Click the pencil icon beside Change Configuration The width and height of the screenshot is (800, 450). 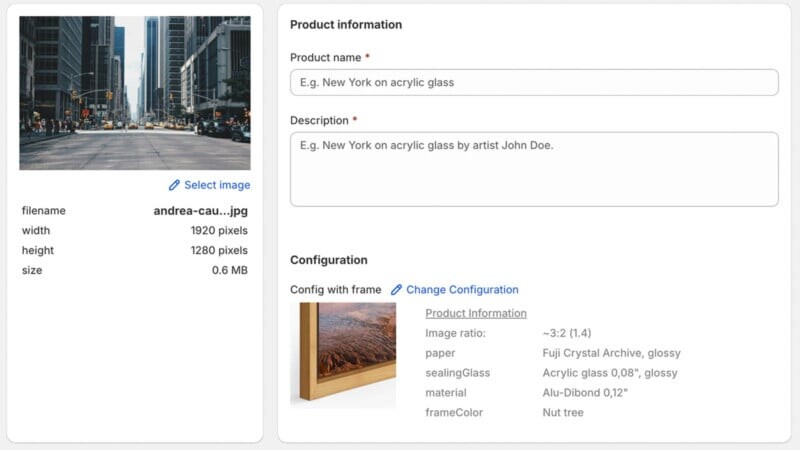pos(397,290)
